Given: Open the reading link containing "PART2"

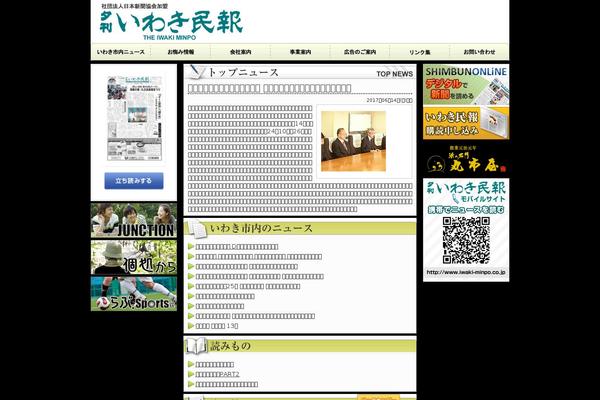Looking at the screenshot, I should [x=217, y=374].
